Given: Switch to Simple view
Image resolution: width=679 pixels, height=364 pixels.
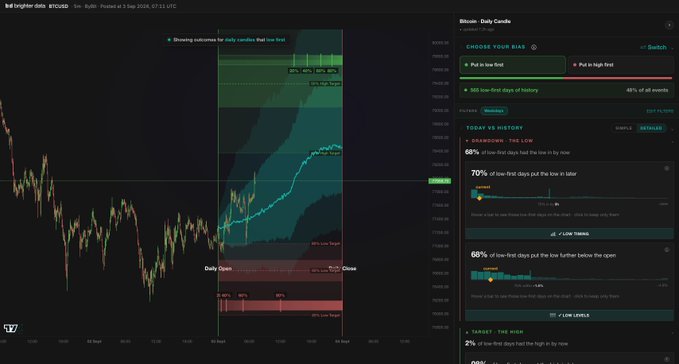Looking at the screenshot, I should click(x=623, y=128).
